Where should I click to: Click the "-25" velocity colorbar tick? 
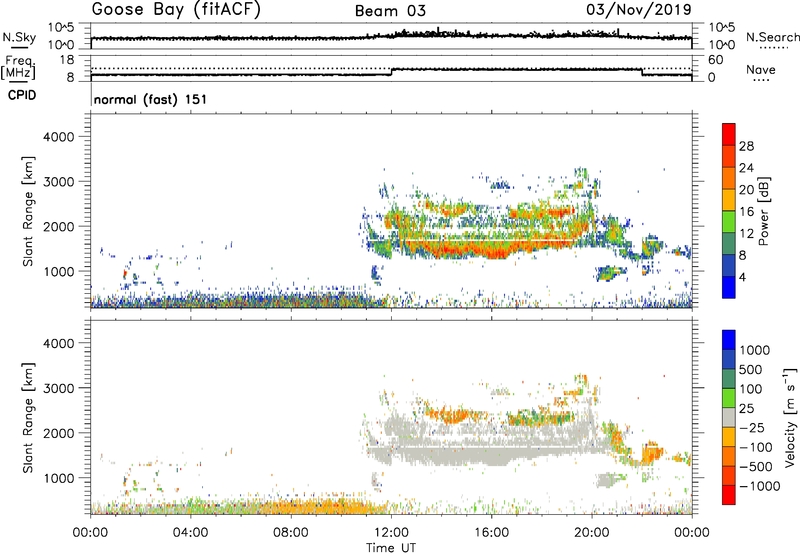752,427
